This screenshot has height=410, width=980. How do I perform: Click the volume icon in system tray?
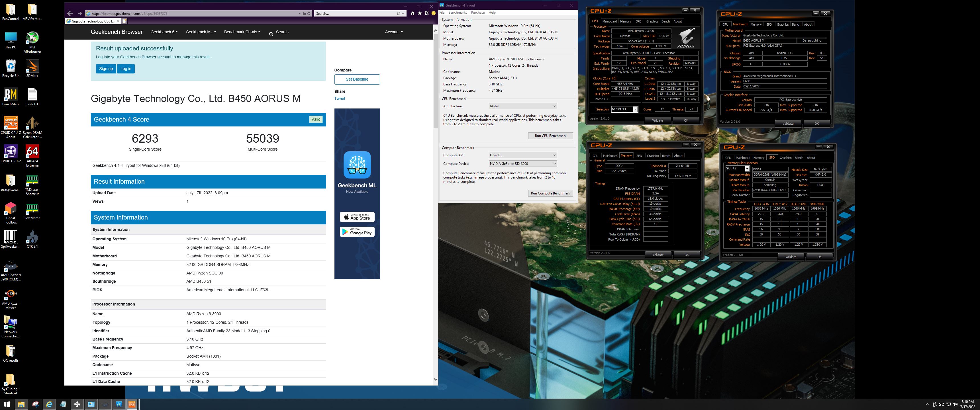tap(955, 404)
